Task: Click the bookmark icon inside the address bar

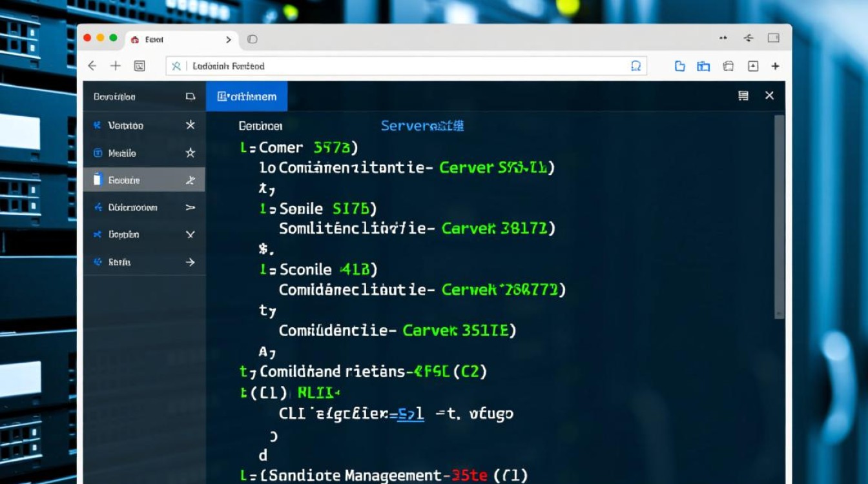Action: (635, 66)
